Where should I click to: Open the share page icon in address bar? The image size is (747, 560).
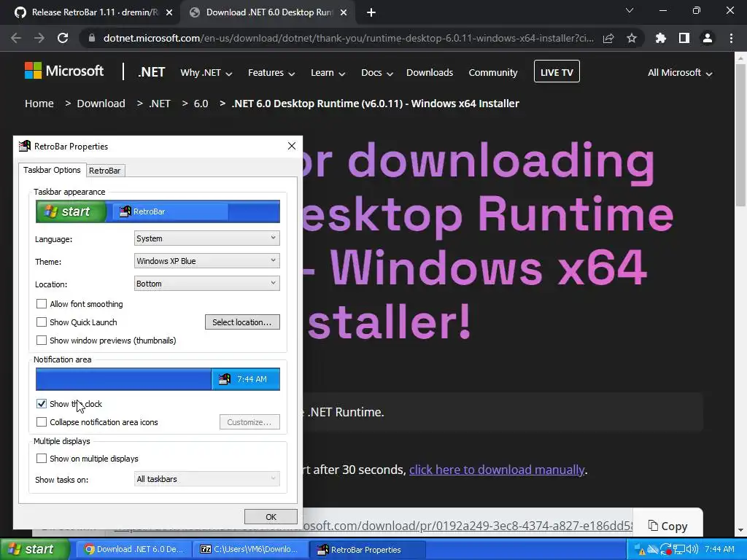(x=608, y=38)
